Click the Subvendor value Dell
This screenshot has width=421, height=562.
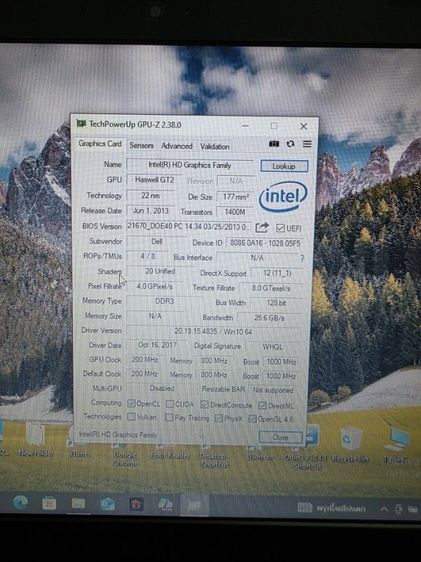157,241
